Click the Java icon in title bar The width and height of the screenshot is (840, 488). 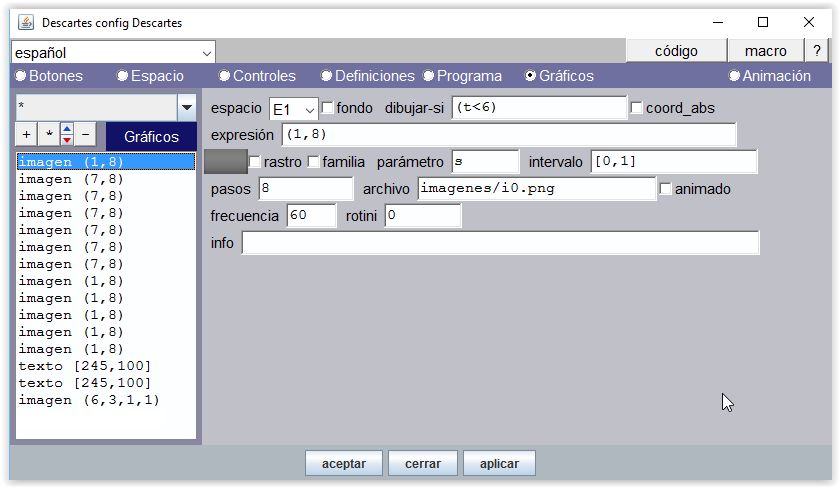pyautogui.click(x=25, y=22)
